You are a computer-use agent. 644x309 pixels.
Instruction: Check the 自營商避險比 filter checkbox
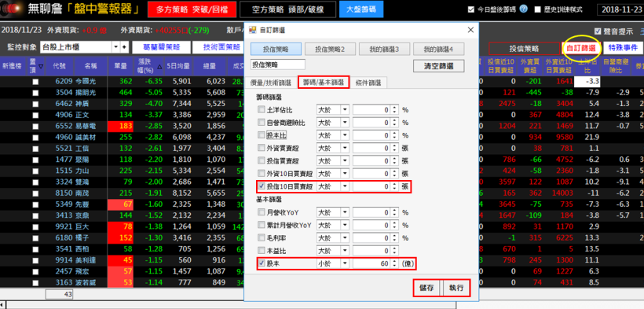[x=262, y=122]
